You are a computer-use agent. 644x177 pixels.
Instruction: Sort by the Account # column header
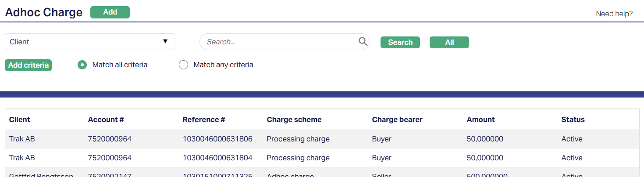tap(106, 119)
